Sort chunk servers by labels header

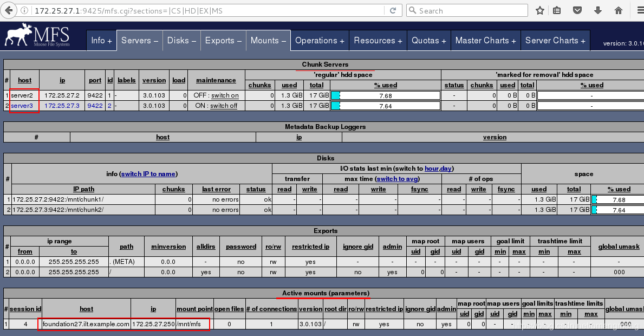click(x=127, y=80)
